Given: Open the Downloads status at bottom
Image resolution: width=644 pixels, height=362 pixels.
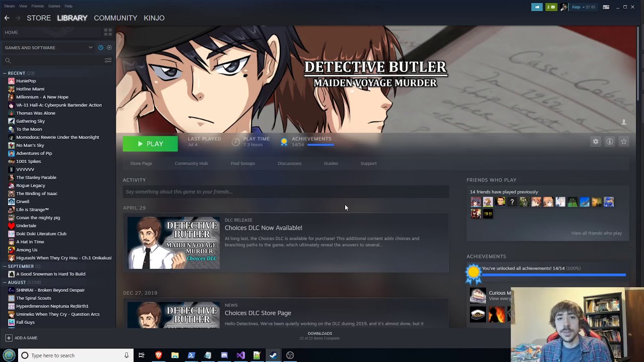Looking at the screenshot, I should 319,336.
